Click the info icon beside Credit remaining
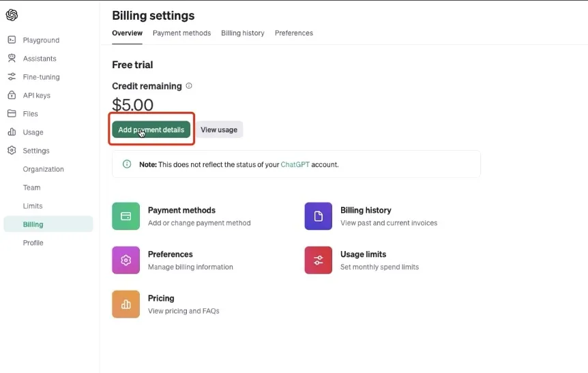This screenshot has height=373, width=588. tap(189, 86)
